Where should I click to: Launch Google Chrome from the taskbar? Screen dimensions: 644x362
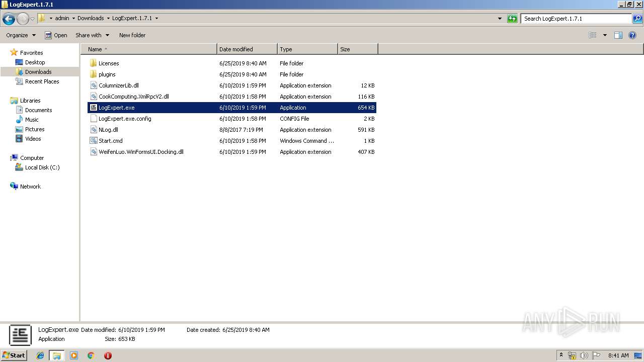[x=91, y=355]
